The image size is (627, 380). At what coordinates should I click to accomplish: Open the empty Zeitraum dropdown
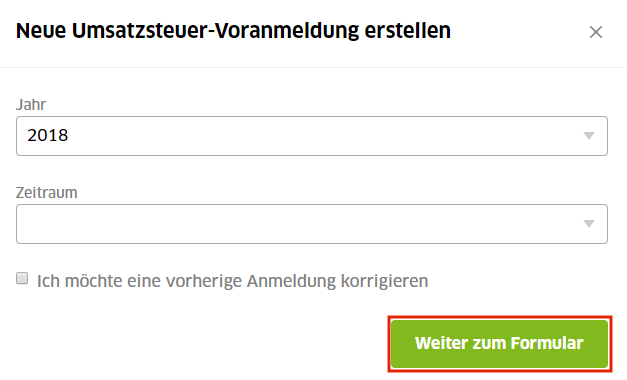(x=312, y=224)
